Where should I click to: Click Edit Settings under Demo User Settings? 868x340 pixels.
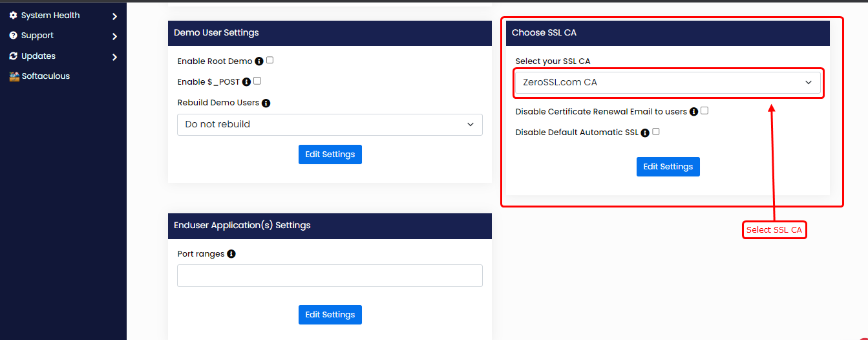pyautogui.click(x=330, y=154)
